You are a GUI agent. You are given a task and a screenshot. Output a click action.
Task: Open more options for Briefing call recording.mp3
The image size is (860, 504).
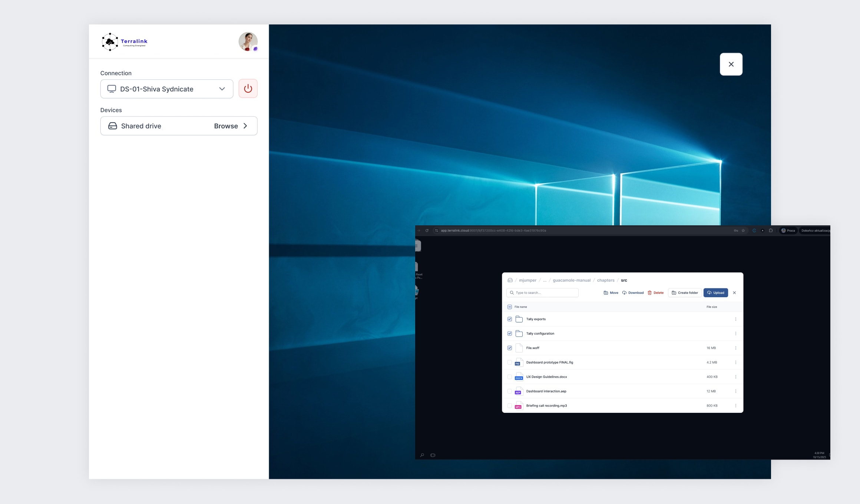coord(736,406)
